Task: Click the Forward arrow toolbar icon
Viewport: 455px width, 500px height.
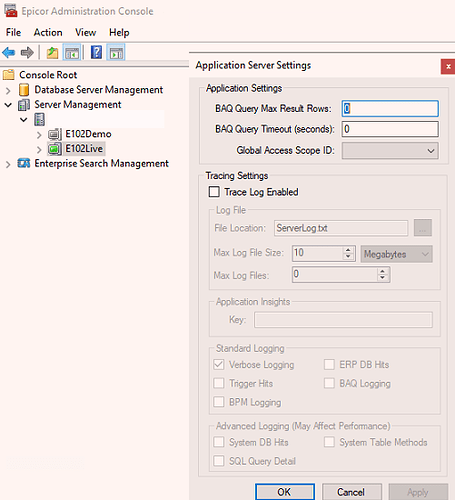Action: (x=27, y=52)
